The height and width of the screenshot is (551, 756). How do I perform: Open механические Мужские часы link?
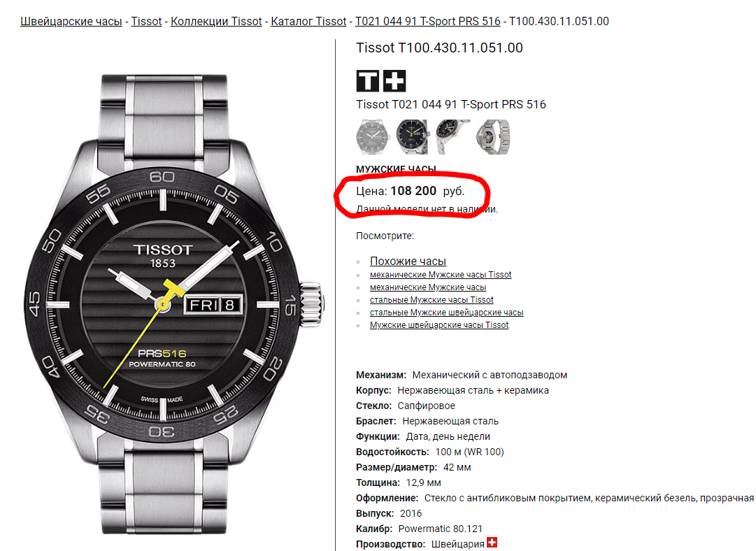click(428, 287)
